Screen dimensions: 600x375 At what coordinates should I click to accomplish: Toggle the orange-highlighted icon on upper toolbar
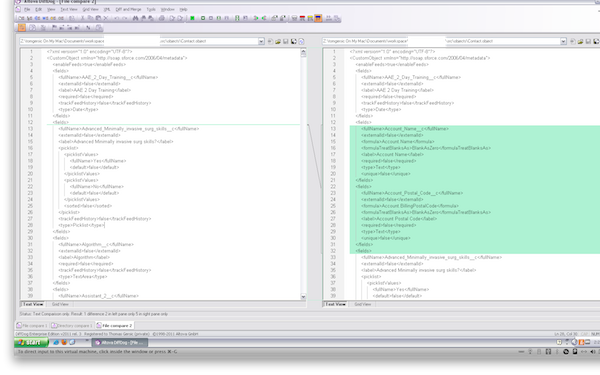pos(318,18)
